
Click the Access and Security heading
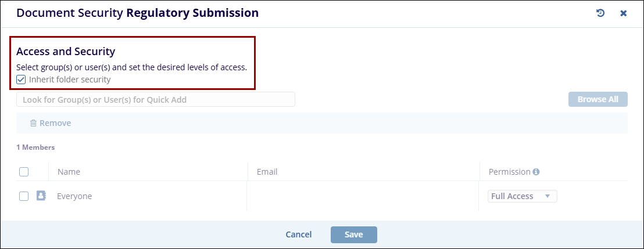click(x=66, y=51)
